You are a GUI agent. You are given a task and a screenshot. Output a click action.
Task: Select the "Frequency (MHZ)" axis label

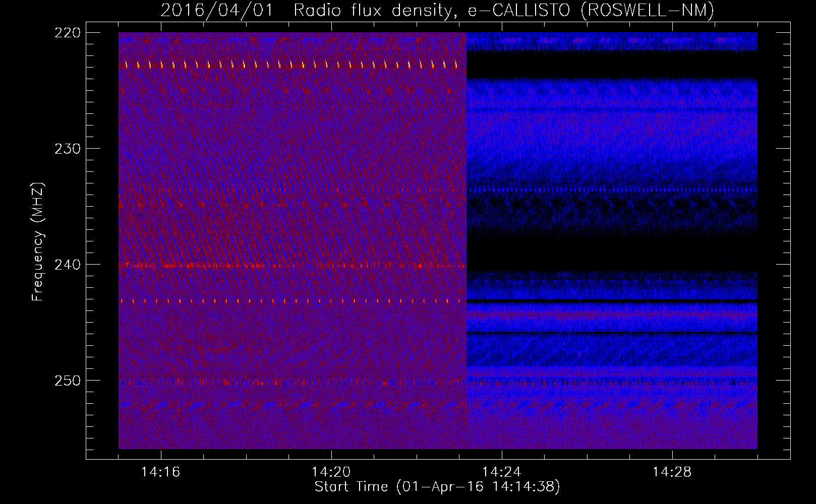click(38, 242)
